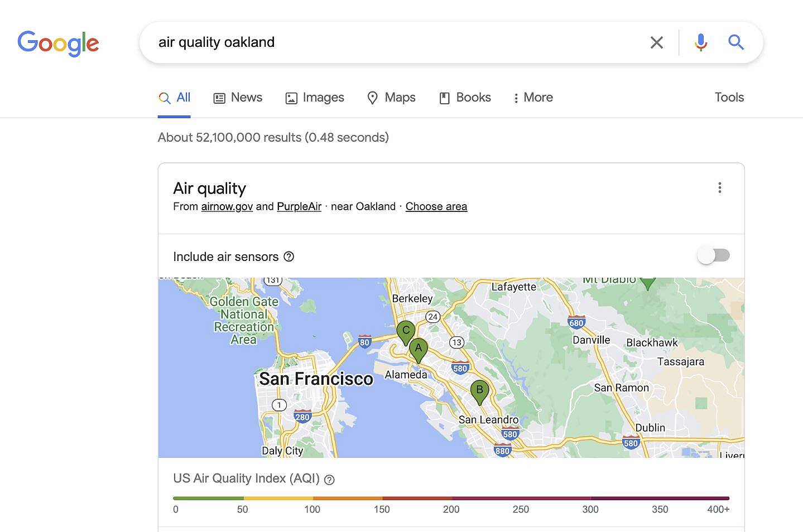Screen dimensions: 803x532
Task: Click inside the search input field
Action: (391, 42)
